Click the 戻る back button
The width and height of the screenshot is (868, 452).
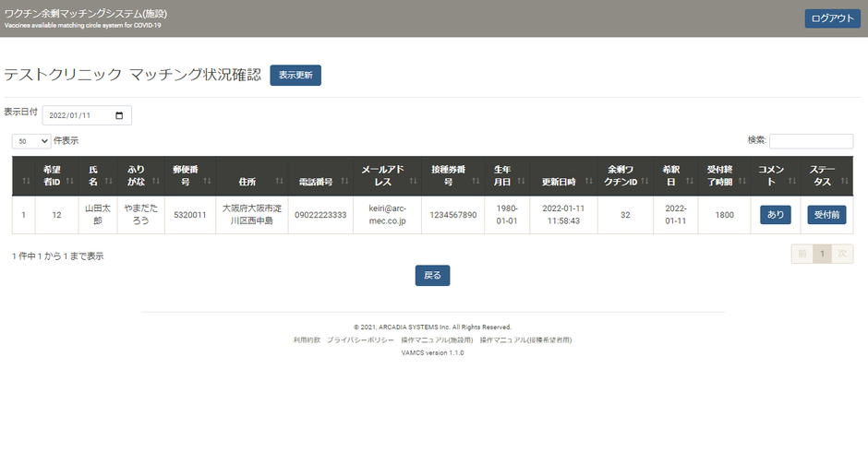click(432, 275)
